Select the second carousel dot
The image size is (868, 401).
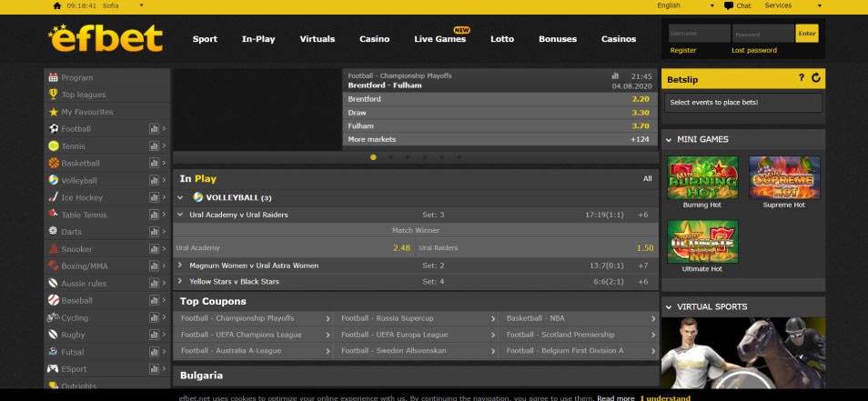tap(390, 157)
